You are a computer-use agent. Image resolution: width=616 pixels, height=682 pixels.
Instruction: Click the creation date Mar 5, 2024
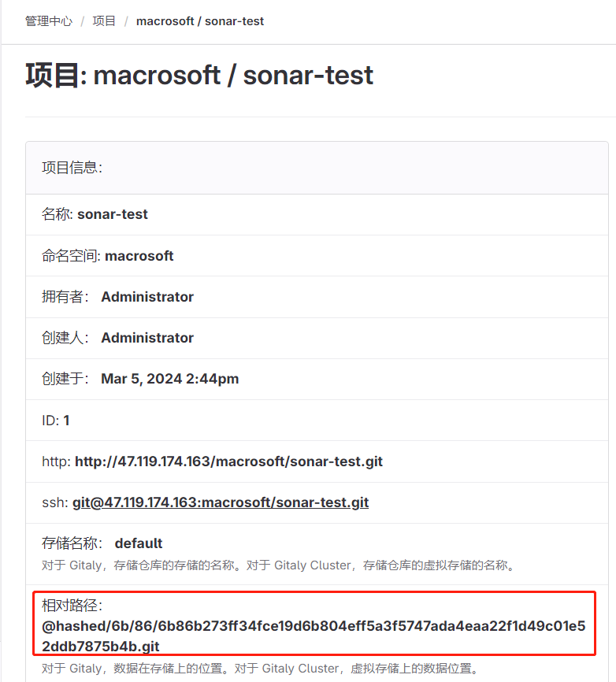point(169,379)
